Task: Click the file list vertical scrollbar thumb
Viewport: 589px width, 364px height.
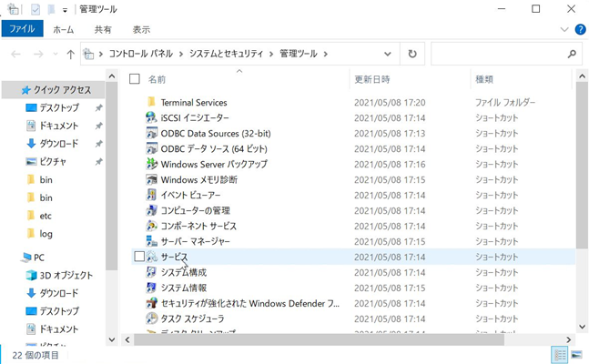Action: coord(582,166)
